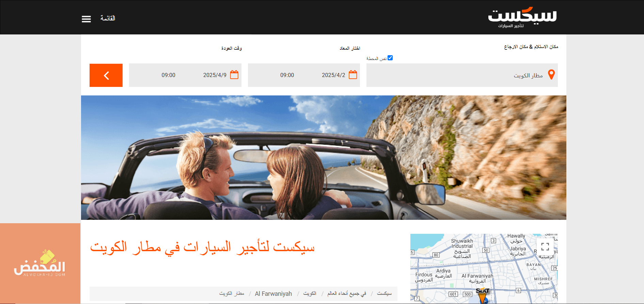The height and width of the screenshot is (304, 644).
Task: Select the return time 09:00
Action: [x=168, y=75]
